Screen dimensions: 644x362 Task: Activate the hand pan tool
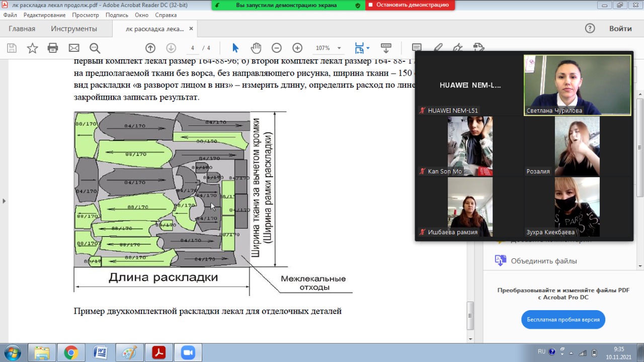tap(256, 48)
